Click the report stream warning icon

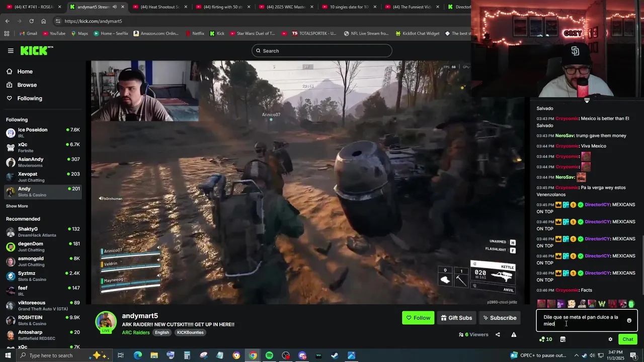pyautogui.click(x=514, y=335)
